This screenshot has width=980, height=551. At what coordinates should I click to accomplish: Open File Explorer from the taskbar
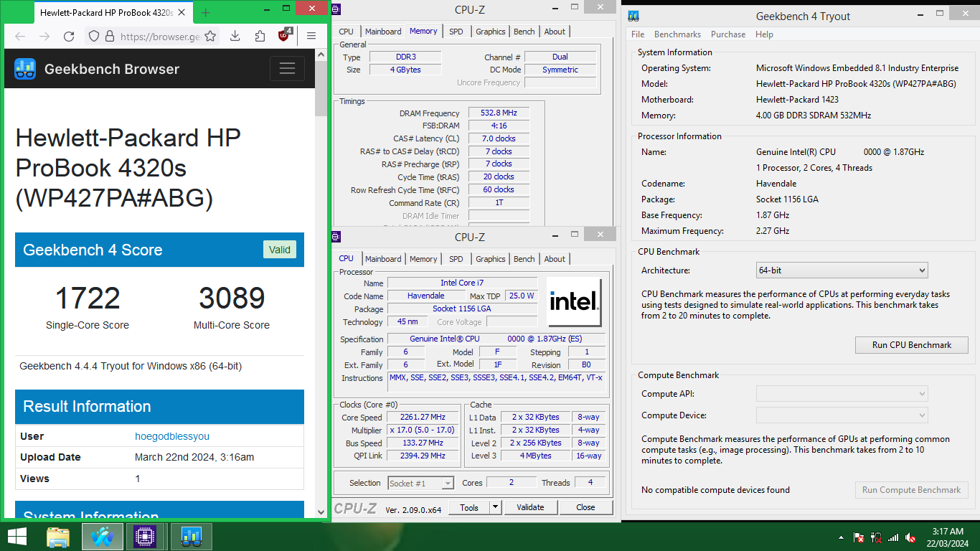58,537
